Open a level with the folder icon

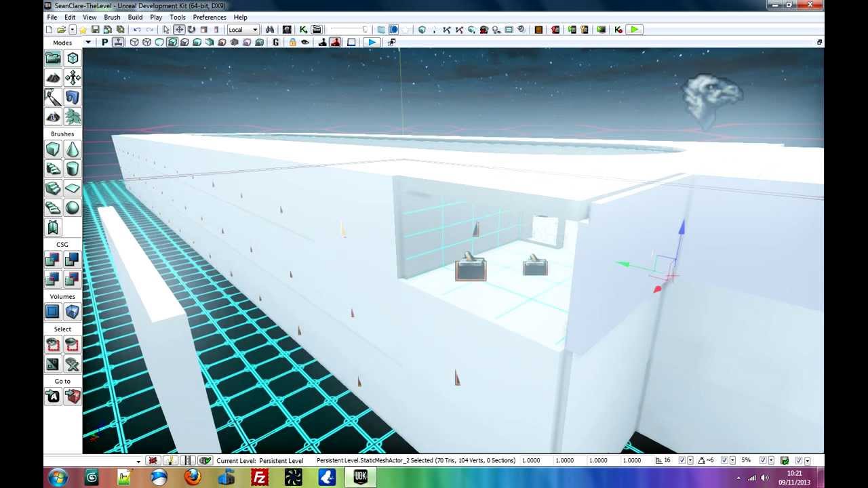point(61,30)
